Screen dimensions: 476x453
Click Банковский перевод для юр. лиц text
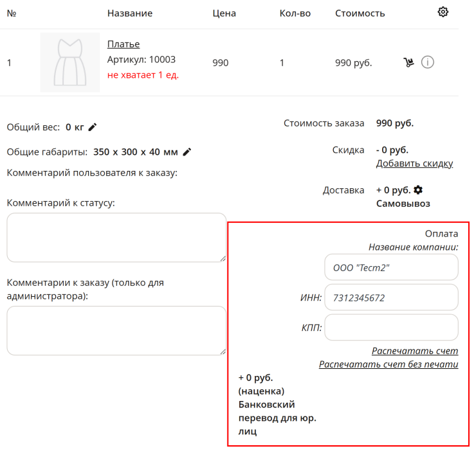tap(277, 418)
